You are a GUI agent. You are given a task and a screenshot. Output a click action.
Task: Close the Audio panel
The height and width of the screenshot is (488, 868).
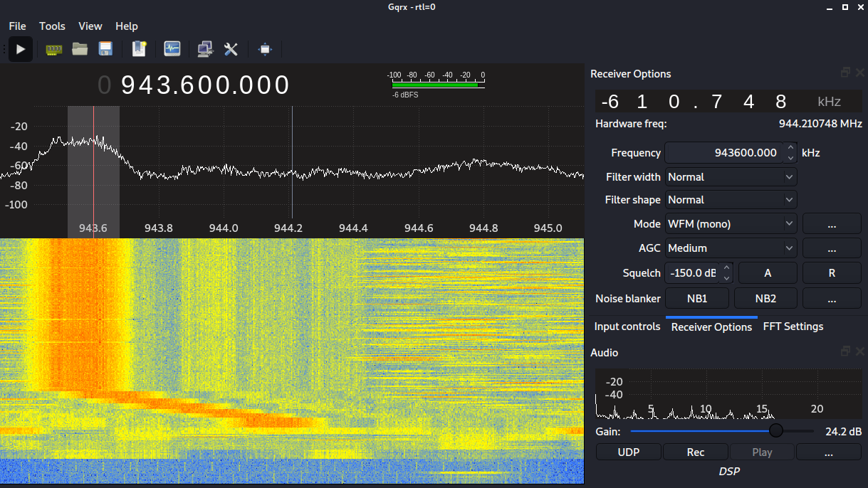[x=859, y=351]
